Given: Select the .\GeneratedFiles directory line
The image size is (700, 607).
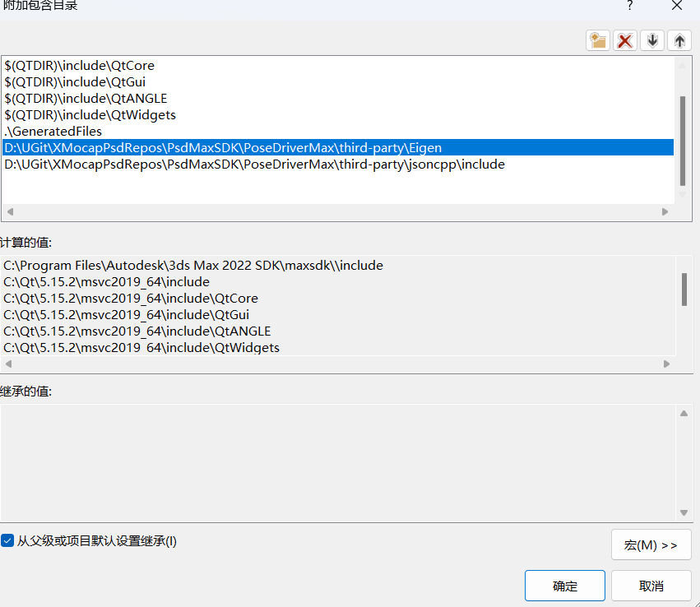Looking at the screenshot, I should click(x=53, y=131).
